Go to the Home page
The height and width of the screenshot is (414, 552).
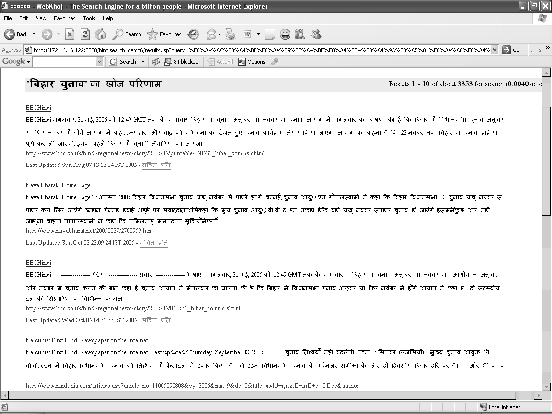point(101,34)
